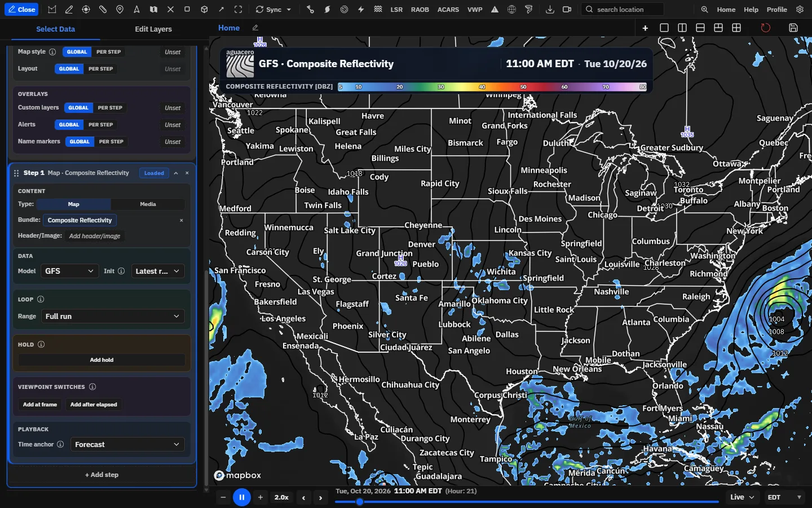Click the Add at frame button

tap(40, 405)
